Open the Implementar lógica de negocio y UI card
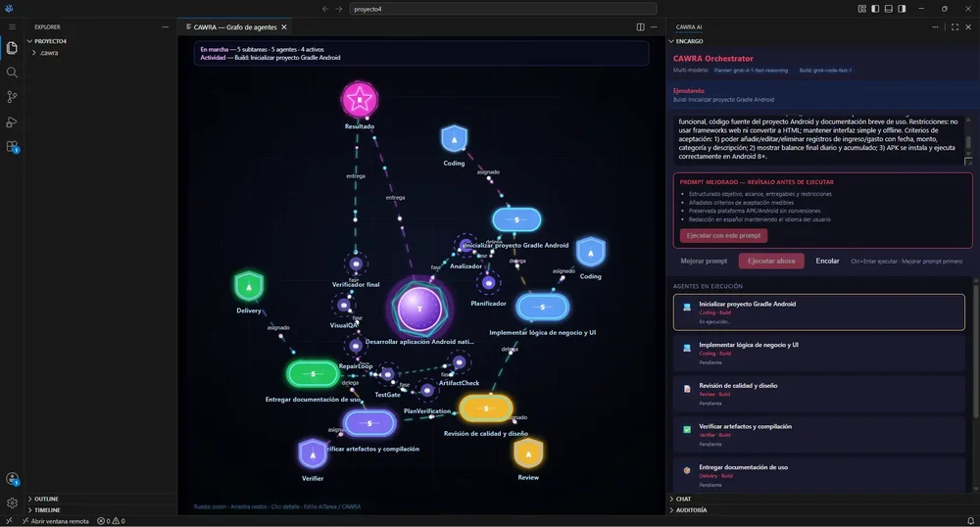The image size is (980, 527). [818, 354]
